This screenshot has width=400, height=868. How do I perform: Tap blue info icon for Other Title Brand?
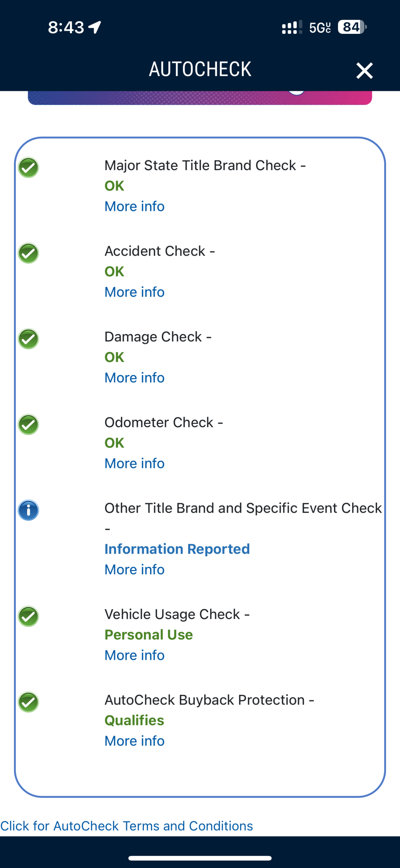click(x=28, y=510)
